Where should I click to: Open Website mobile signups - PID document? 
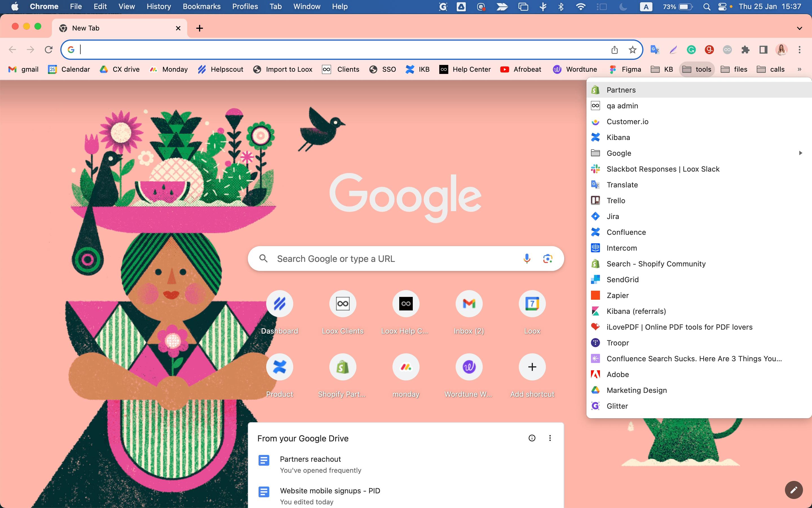[x=330, y=491]
